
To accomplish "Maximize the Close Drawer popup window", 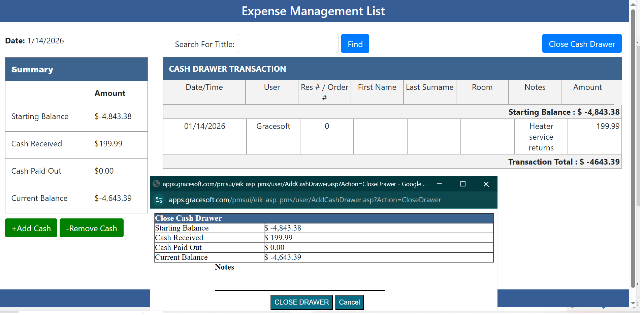I will click(x=463, y=184).
